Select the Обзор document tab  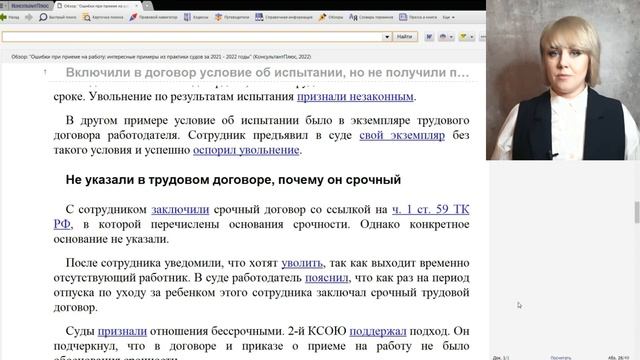coord(96,6)
